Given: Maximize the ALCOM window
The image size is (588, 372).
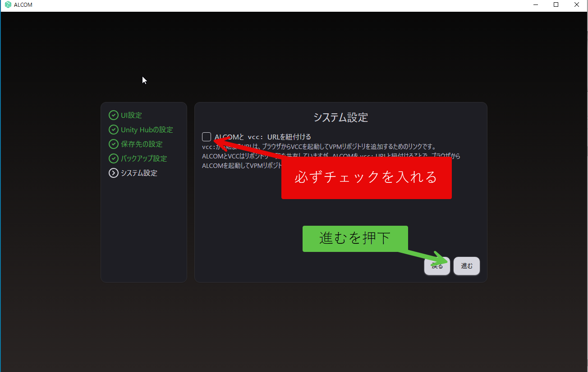Looking at the screenshot, I should click(556, 5).
